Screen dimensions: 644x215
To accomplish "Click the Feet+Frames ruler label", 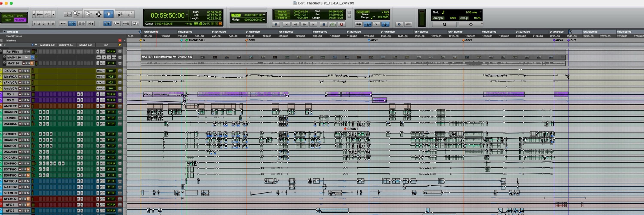I will 14,36.
